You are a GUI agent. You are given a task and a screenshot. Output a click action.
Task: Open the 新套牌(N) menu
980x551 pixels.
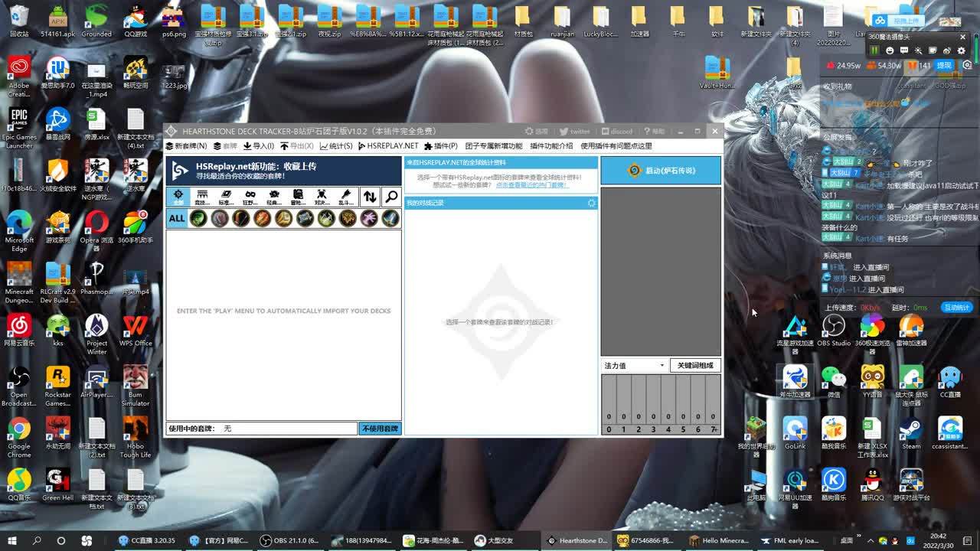click(x=187, y=146)
